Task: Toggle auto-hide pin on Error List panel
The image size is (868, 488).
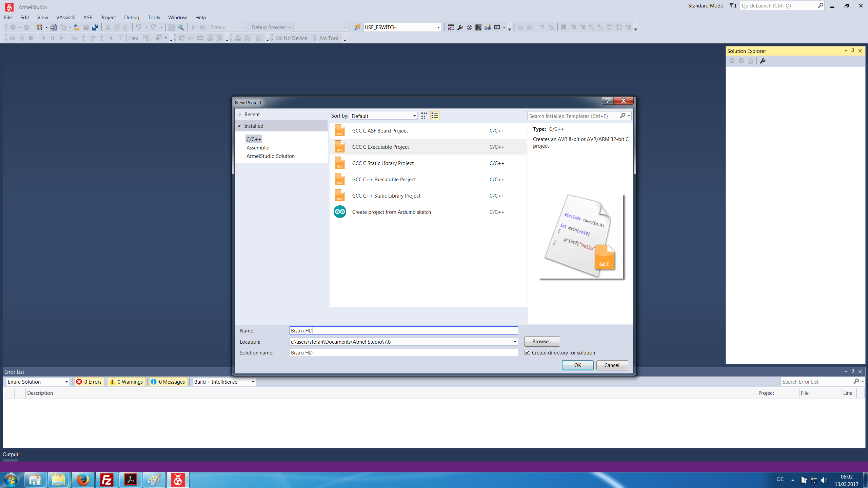Action: click(853, 372)
